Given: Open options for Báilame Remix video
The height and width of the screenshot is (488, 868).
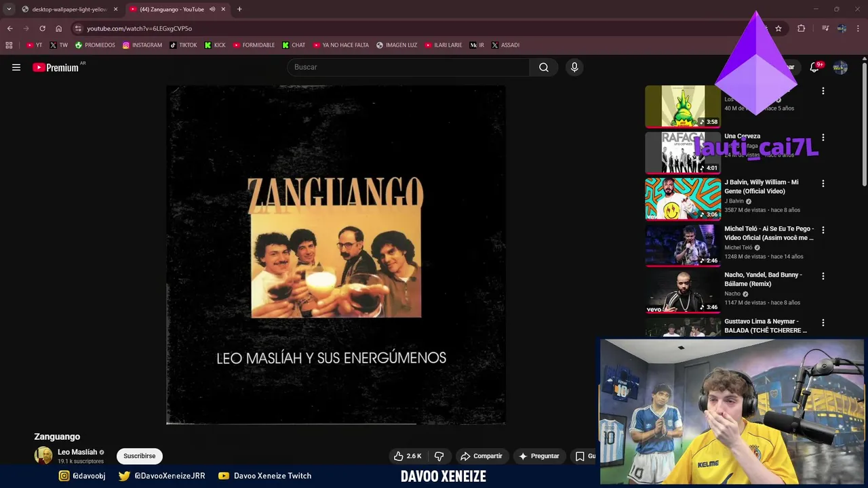Looking at the screenshot, I should coord(823,276).
